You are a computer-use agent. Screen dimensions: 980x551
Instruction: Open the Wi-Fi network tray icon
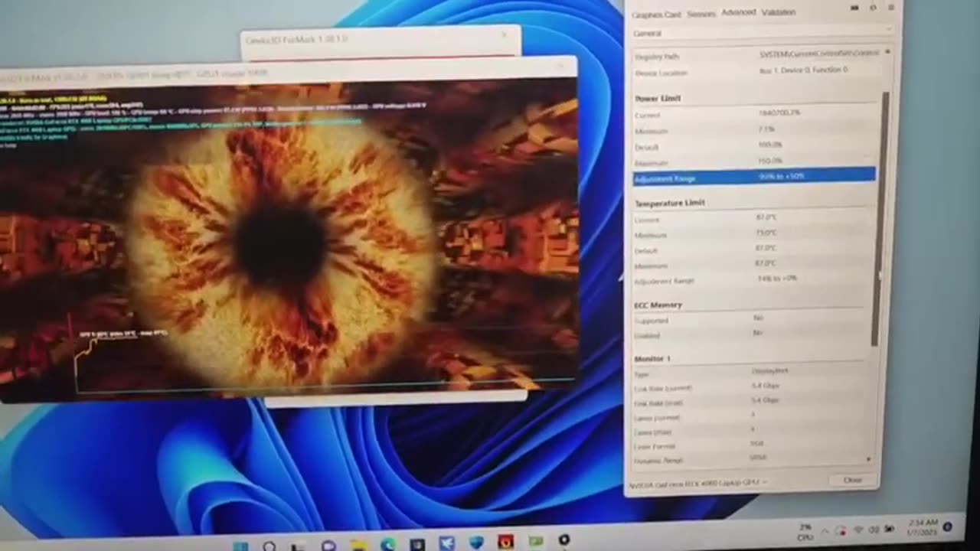[858, 530]
